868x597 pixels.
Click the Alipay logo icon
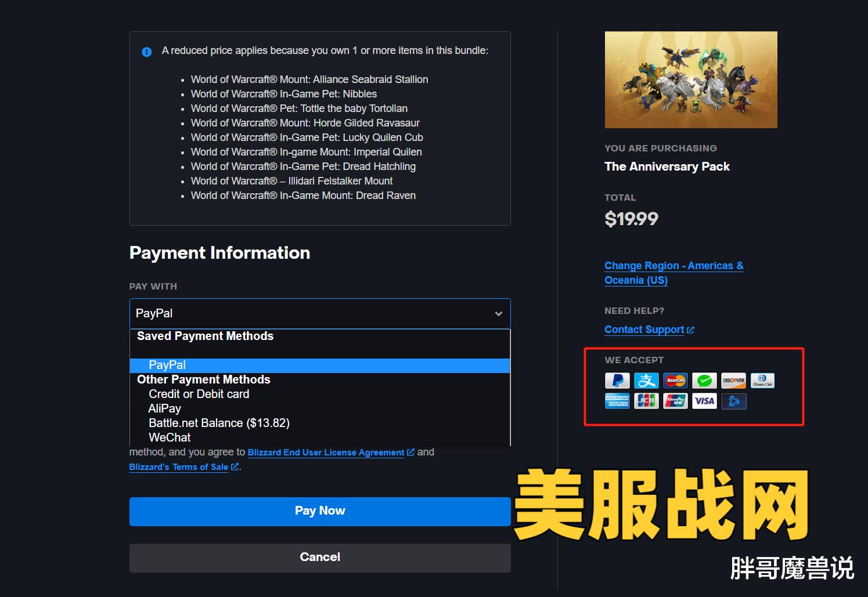pos(646,381)
